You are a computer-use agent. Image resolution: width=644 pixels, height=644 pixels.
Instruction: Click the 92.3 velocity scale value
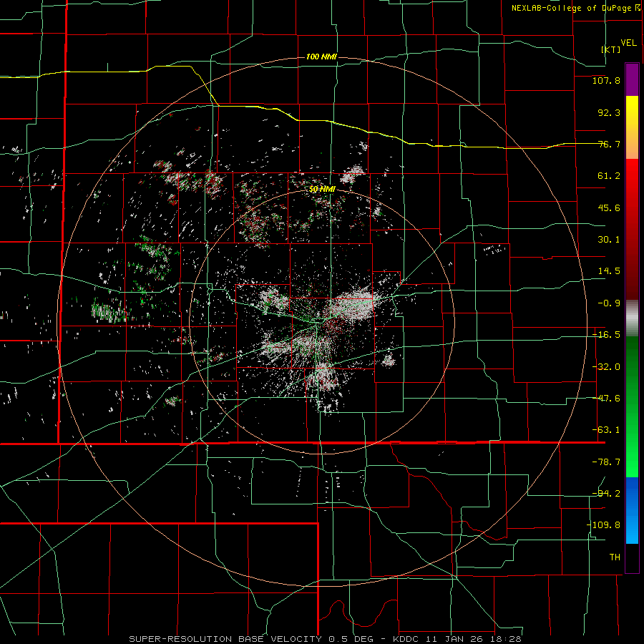pyautogui.click(x=609, y=112)
